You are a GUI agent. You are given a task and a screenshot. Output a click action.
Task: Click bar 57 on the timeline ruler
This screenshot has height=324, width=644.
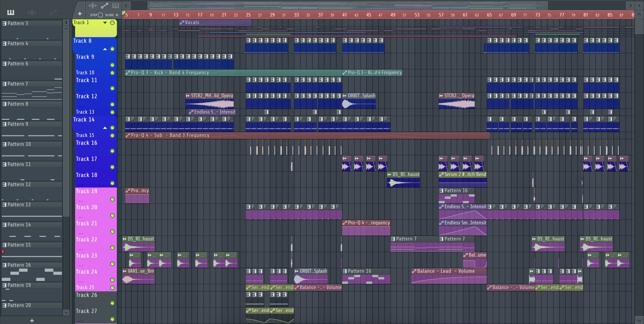[441, 15]
